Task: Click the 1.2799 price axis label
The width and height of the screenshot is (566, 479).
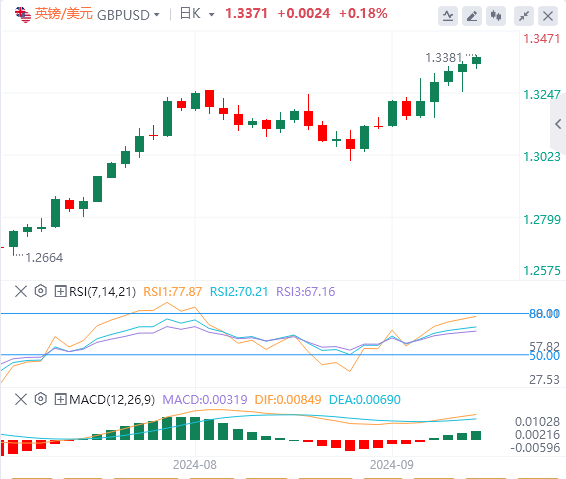Action: pyautogui.click(x=542, y=219)
